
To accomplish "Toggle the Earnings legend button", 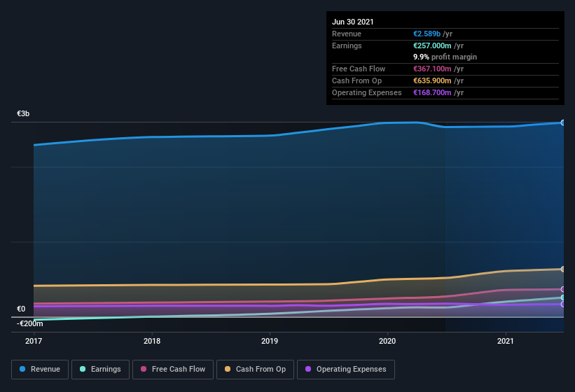I will [100, 370].
